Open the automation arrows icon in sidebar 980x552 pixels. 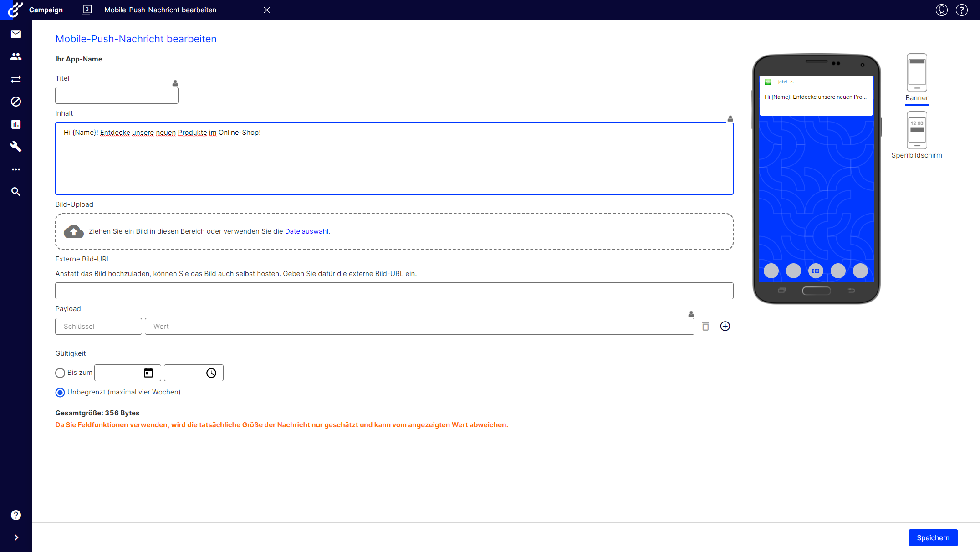pyautogui.click(x=15, y=79)
